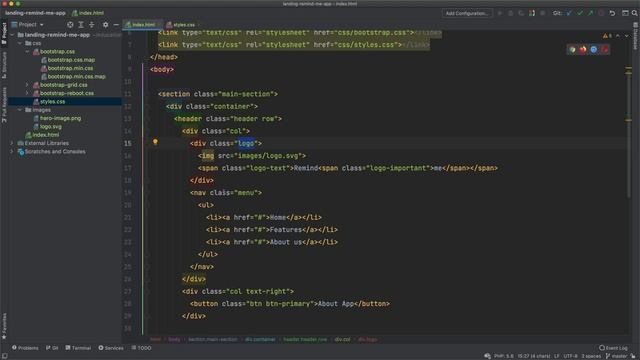Image resolution: width=640 pixels, height=360 pixels.
Task: Click the warnings indicator triangle icon
Action: [x=605, y=36]
